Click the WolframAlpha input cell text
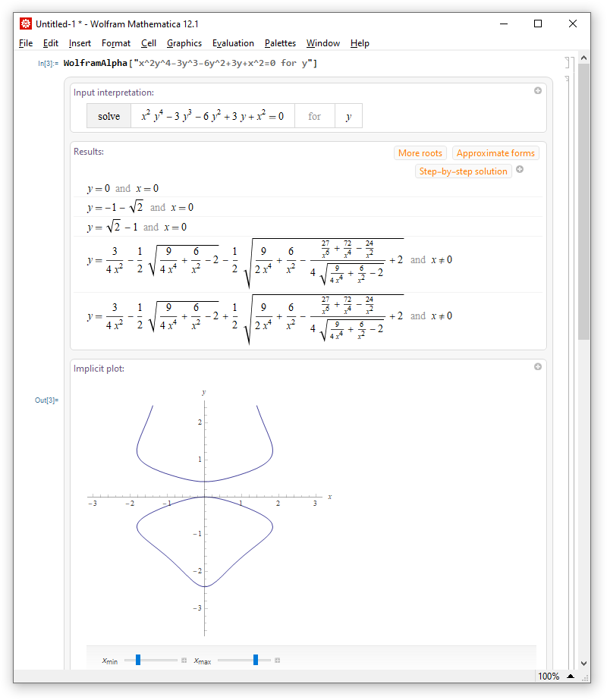This screenshot has height=700, width=607. (190, 64)
